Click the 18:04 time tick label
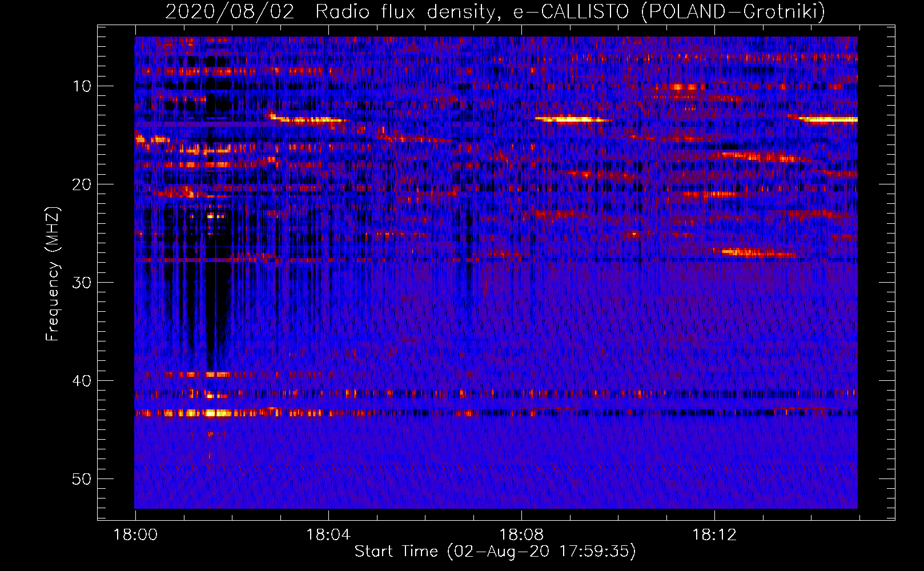Screen dimensions: 924x571 [x=328, y=535]
